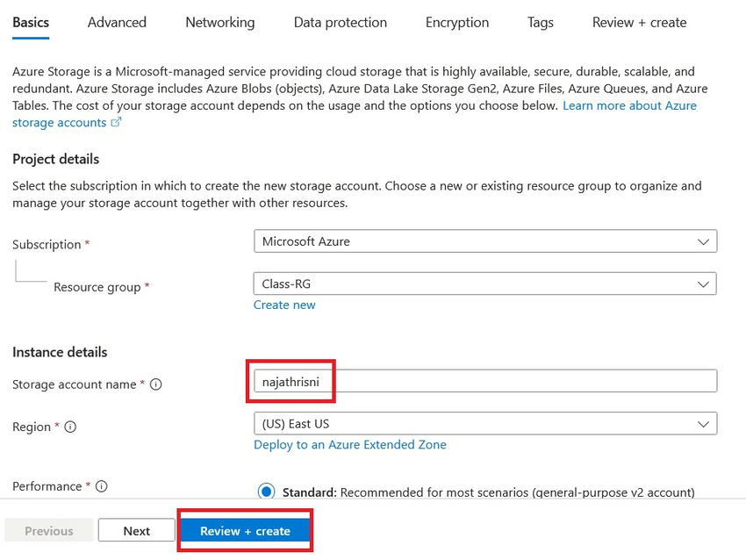Click the Learn more about Azure storage accounts link
The height and width of the screenshot is (560, 746).
629,105
